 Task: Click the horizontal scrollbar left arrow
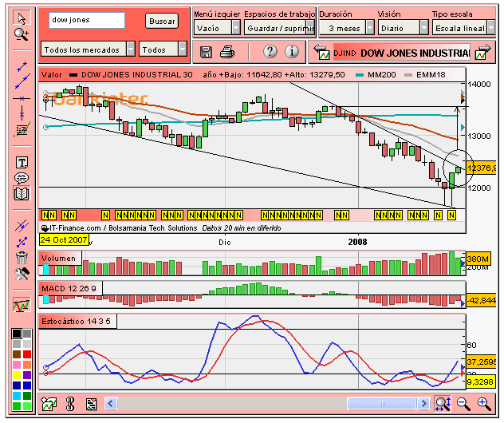tap(111, 403)
